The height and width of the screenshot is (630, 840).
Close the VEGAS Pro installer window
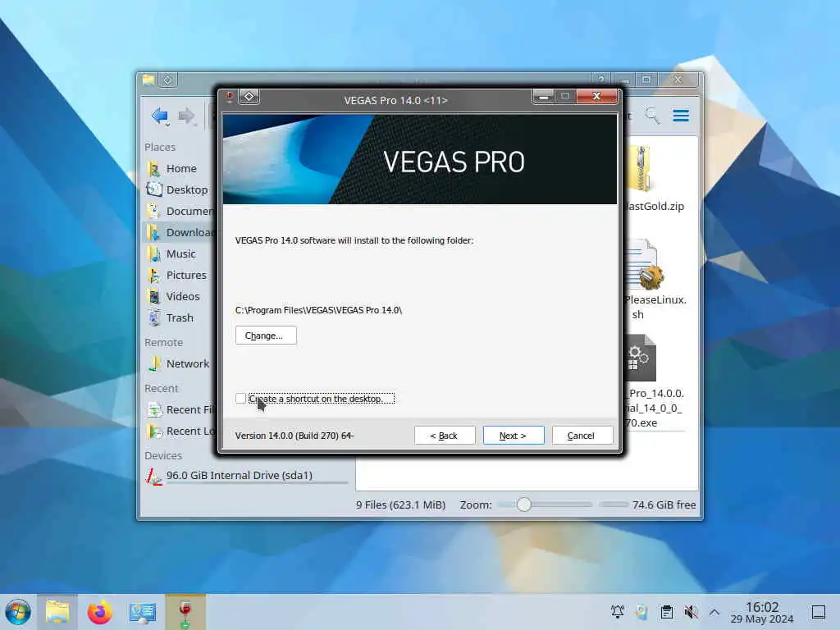[596, 97]
